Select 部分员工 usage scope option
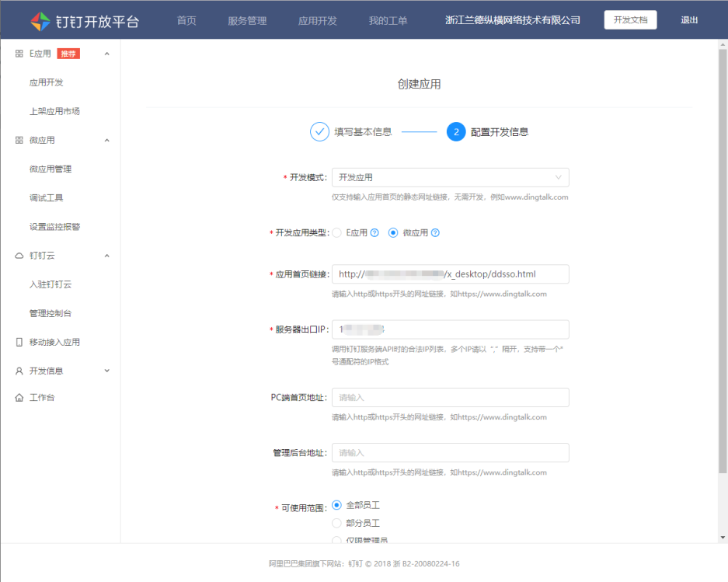 click(x=337, y=523)
